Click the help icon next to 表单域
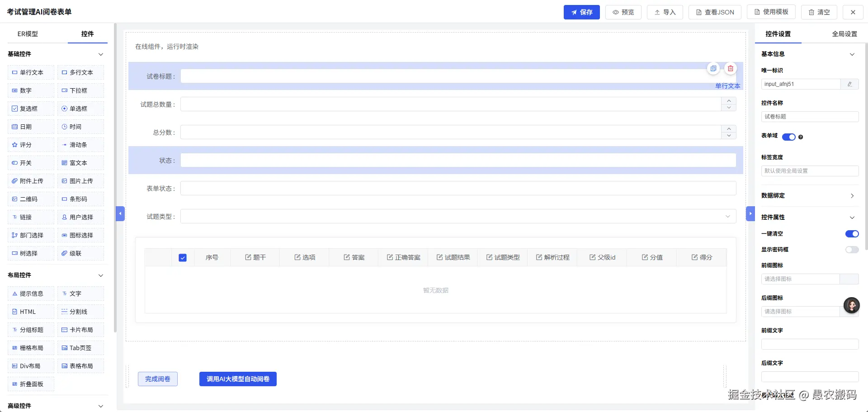The image size is (868, 412). tap(801, 137)
